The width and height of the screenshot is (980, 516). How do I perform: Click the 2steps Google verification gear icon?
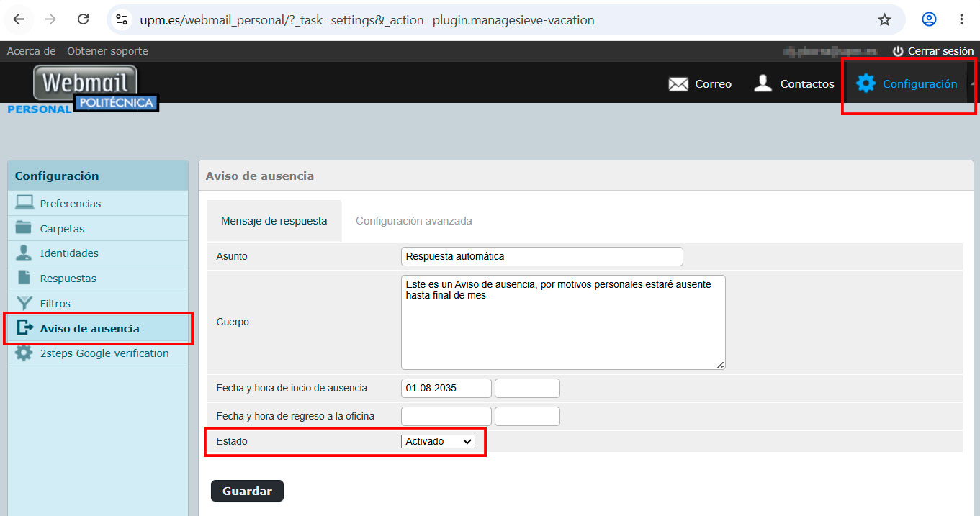tap(24, 353)
